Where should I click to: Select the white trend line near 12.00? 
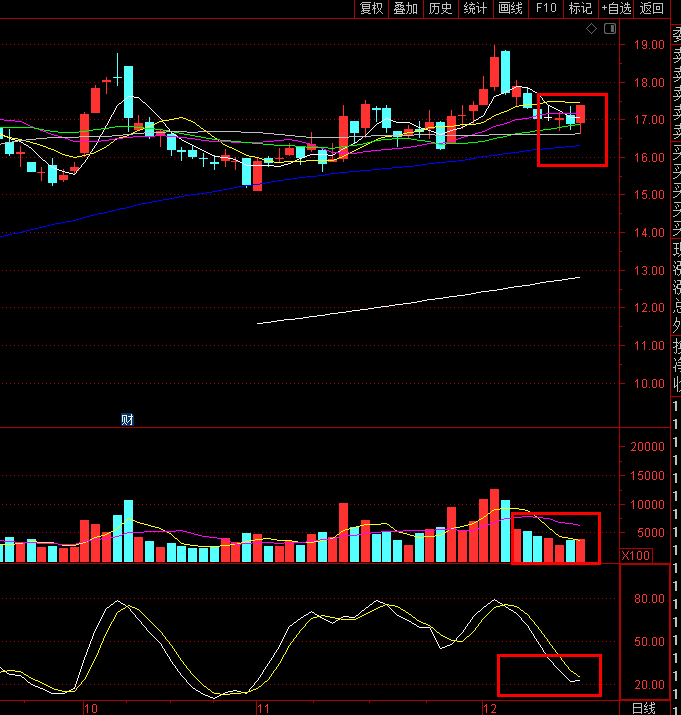[420, 300]
